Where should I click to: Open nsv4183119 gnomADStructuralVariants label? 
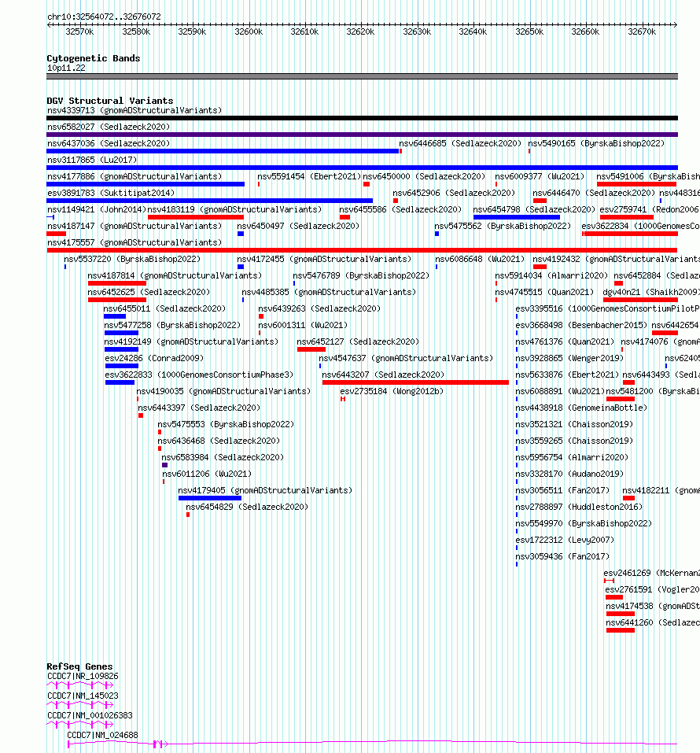234,209
